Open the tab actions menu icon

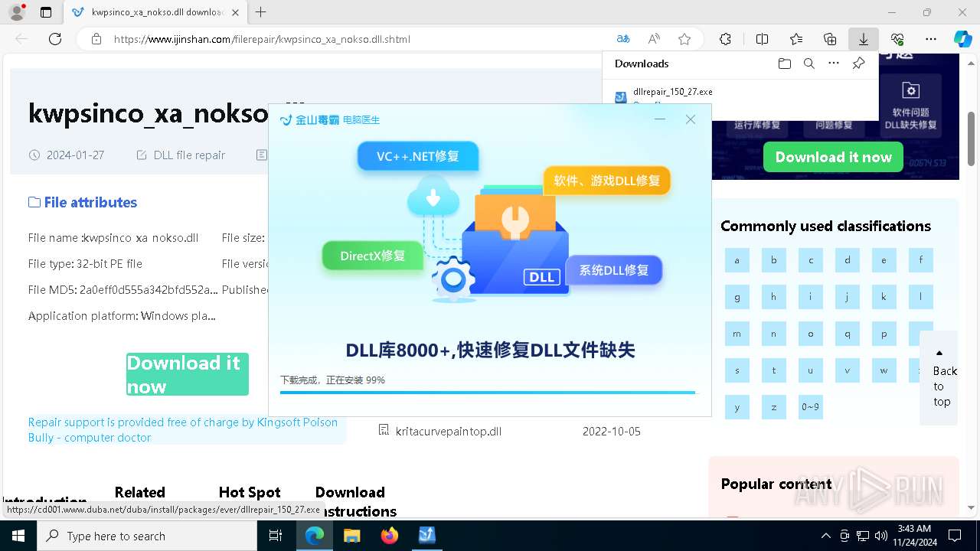click(x=46, y=12)
